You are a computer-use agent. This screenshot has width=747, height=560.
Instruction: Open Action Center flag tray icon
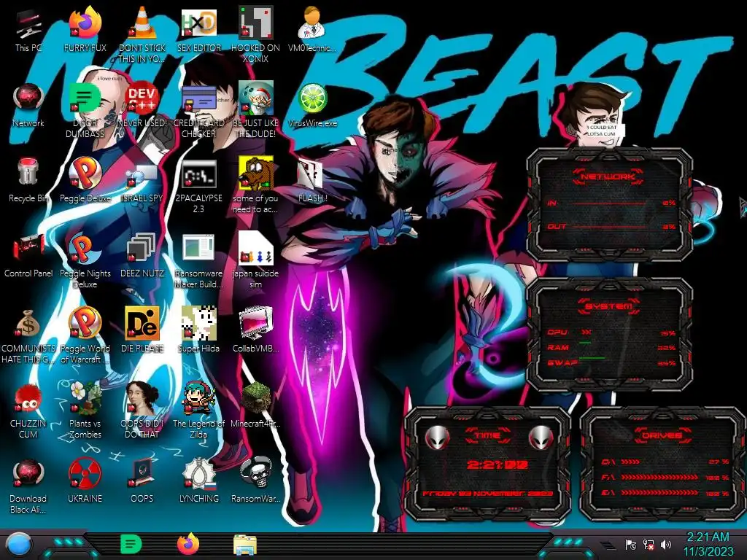(631, 545)
